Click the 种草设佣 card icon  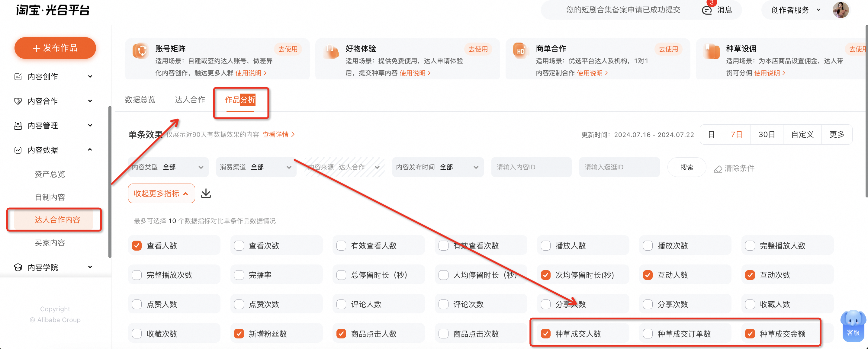tap(711, 51)
